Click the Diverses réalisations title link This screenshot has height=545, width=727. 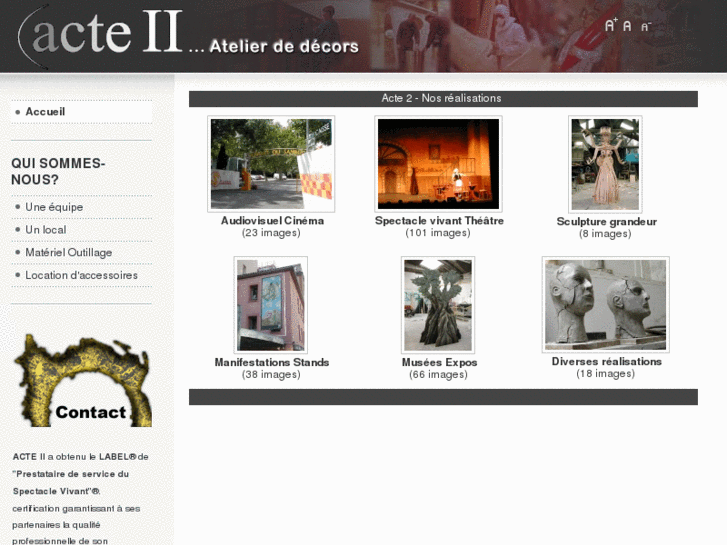point(606,361)
